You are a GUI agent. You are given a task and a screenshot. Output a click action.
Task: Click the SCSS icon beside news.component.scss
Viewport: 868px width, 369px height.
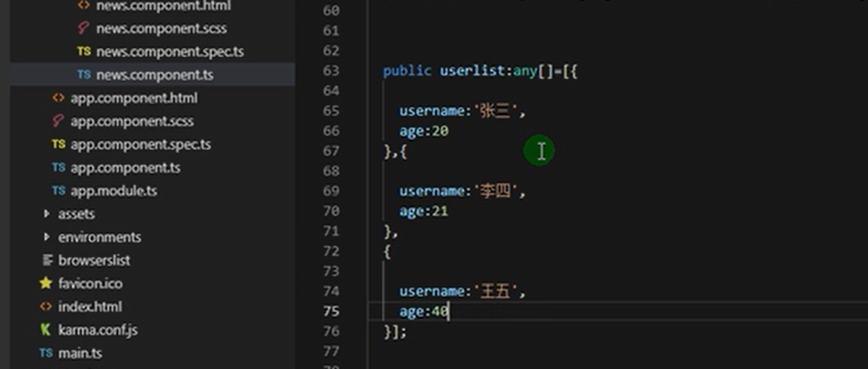[x=83, y=28]
